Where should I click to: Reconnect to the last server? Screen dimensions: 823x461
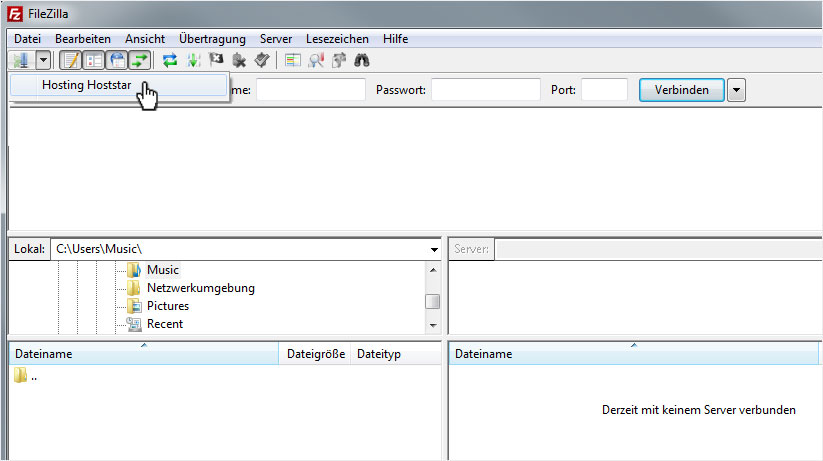click(x=262, y=60)
